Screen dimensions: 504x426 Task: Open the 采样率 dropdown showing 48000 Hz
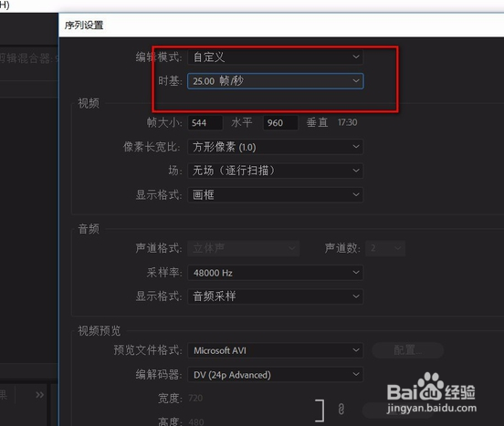[276, 273]
